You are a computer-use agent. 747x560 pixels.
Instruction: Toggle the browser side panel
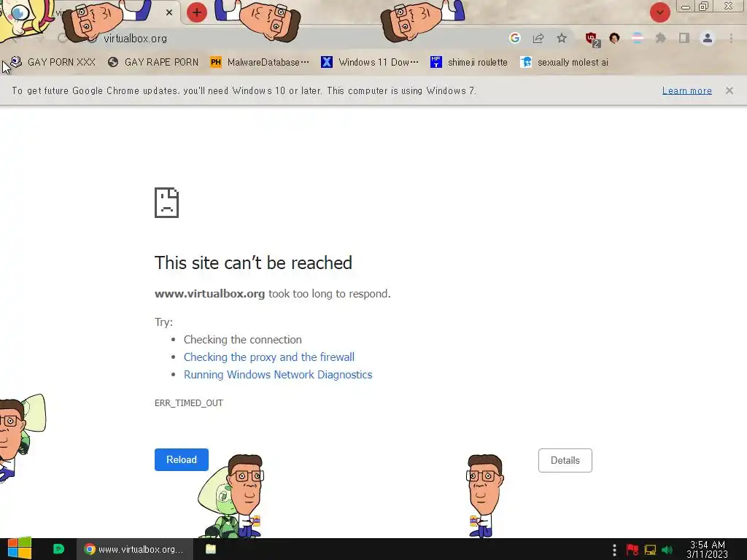[684, 38]
